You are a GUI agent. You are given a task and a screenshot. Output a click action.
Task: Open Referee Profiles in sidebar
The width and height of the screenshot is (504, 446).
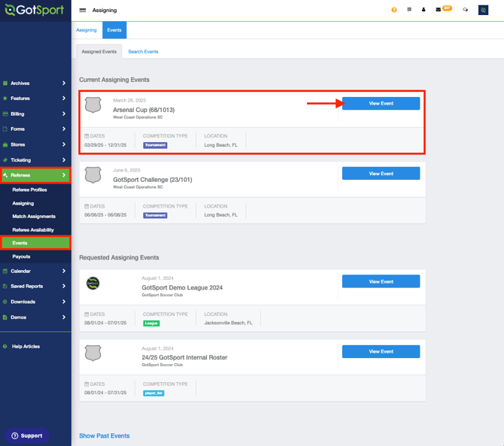(29, 190)
